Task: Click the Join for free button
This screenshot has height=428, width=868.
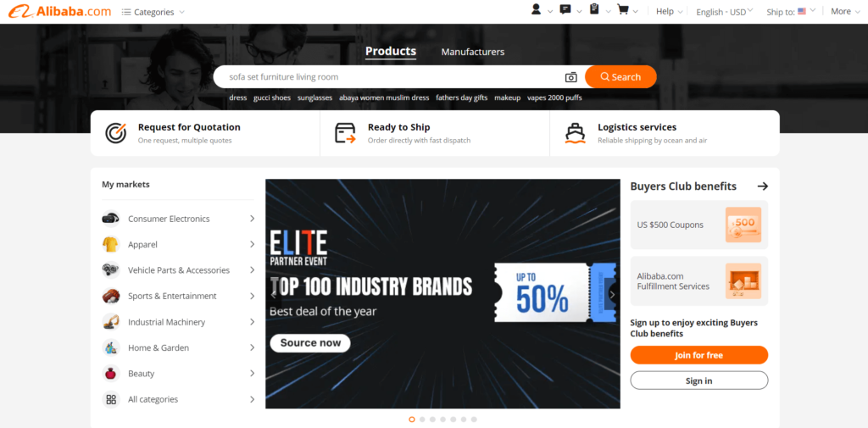Action: [x=699, y=355]
